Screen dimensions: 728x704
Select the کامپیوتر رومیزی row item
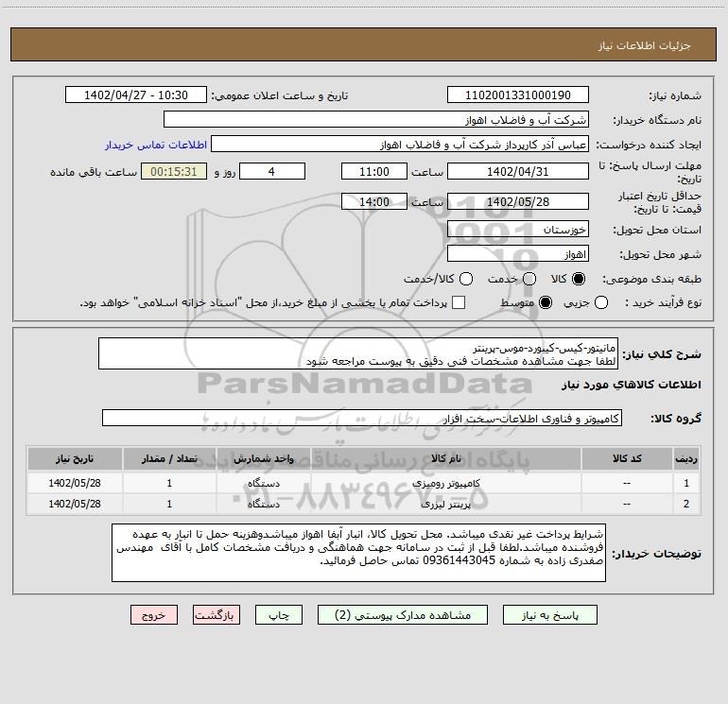[445, 483]
